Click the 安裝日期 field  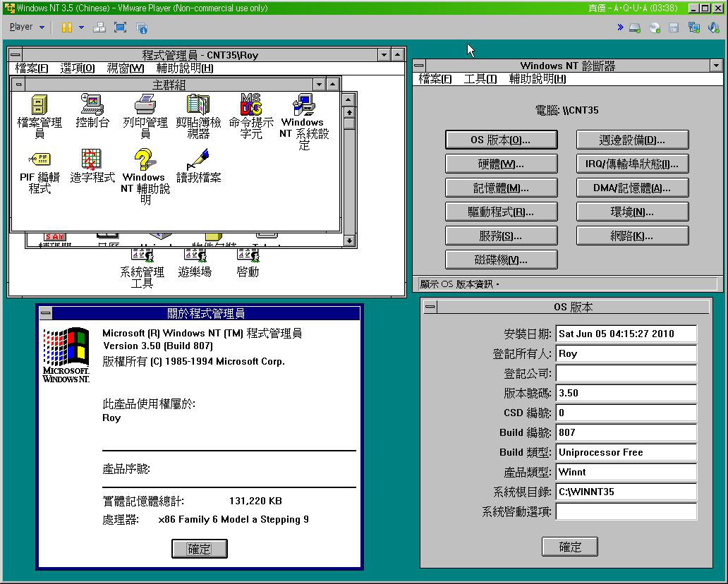point(626,334)
